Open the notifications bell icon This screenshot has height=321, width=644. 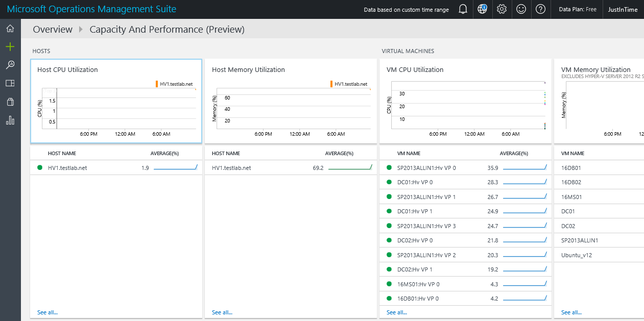pos(463,9)
